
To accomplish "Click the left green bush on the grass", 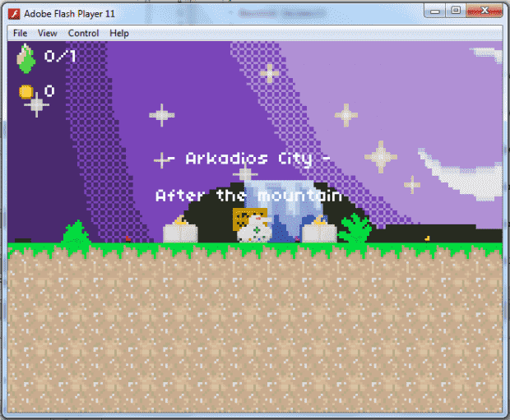I will tap(76, 233).
